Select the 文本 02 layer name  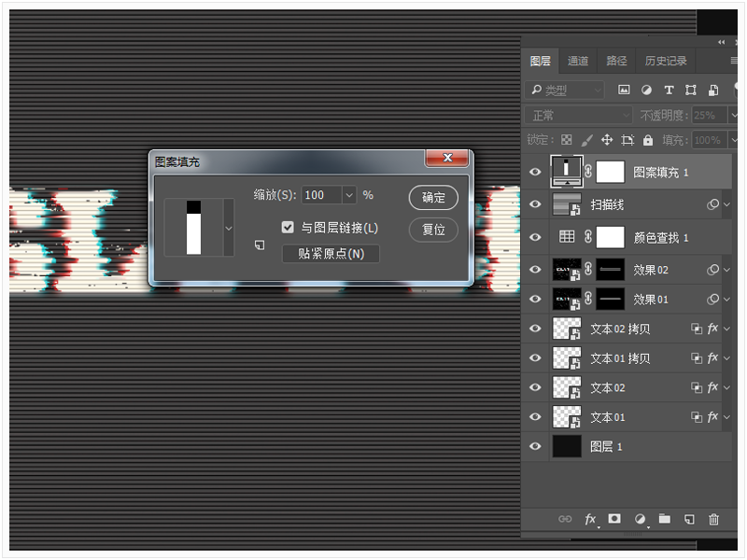point(608,387)
